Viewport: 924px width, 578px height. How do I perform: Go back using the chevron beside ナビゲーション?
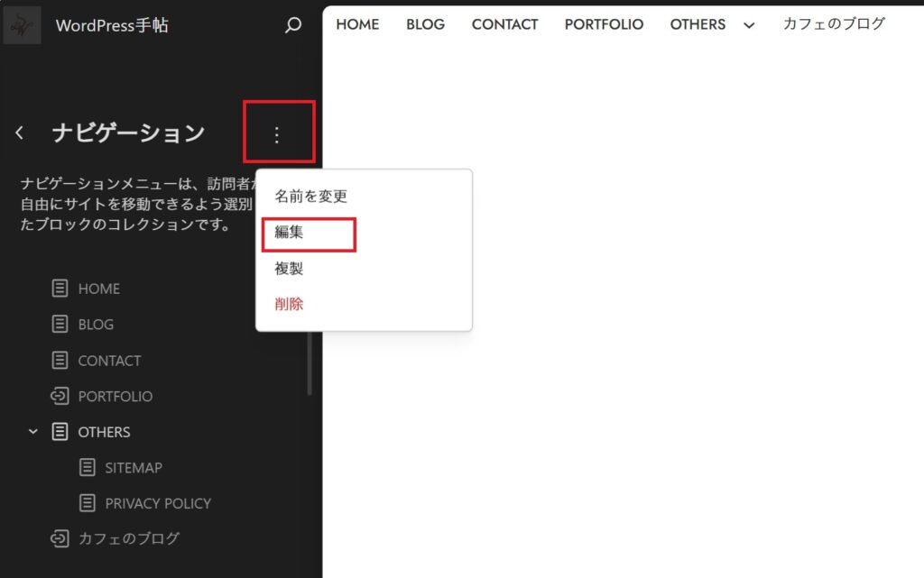click(x=20, y=133)
